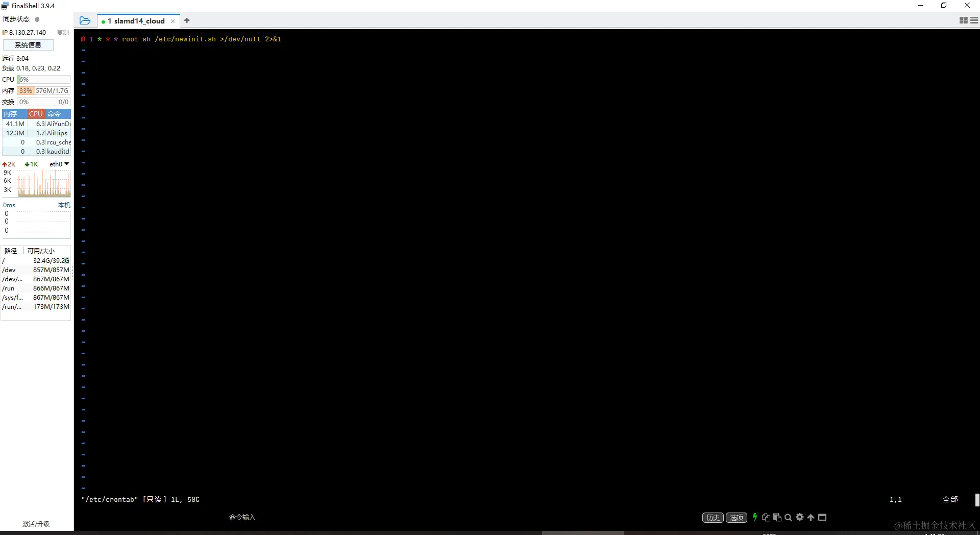Sort processes by CPU column header
Screen dimensions: 980x535
pyautogui.click(x=36, y=114)
